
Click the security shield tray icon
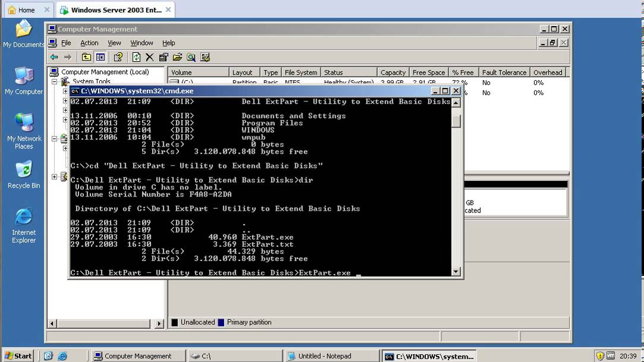pos(600,356)
